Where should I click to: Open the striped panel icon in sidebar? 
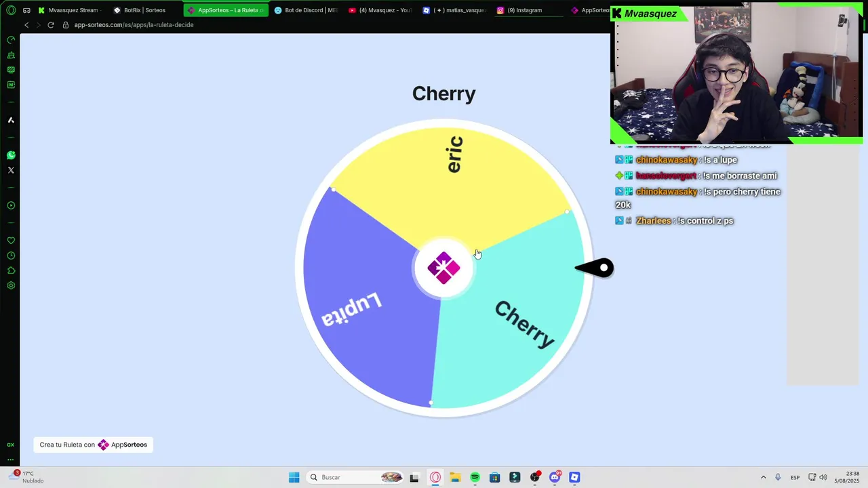11,70
